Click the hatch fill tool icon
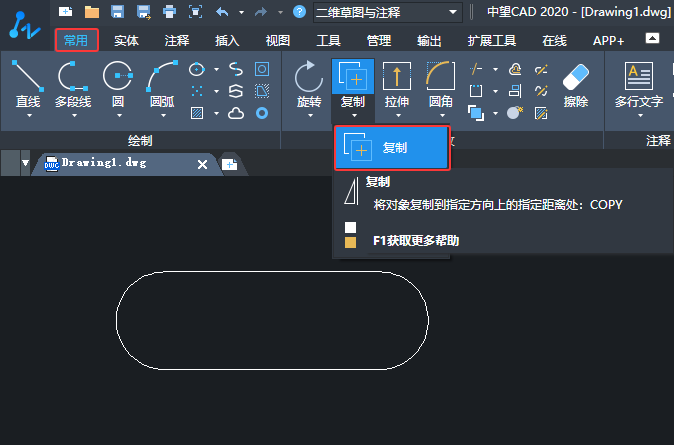 tap(197, 114)
